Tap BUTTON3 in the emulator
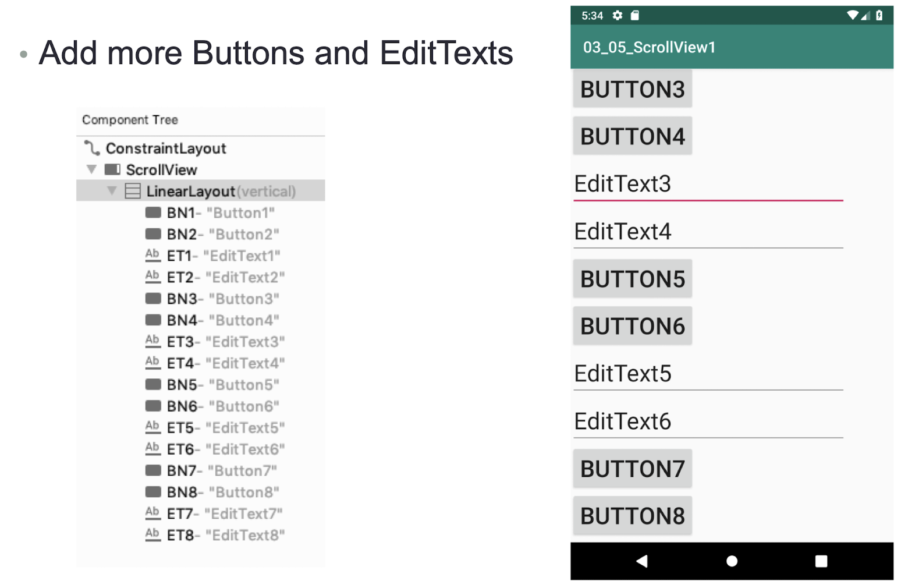901x588 pixels. (x=633, y=88)
